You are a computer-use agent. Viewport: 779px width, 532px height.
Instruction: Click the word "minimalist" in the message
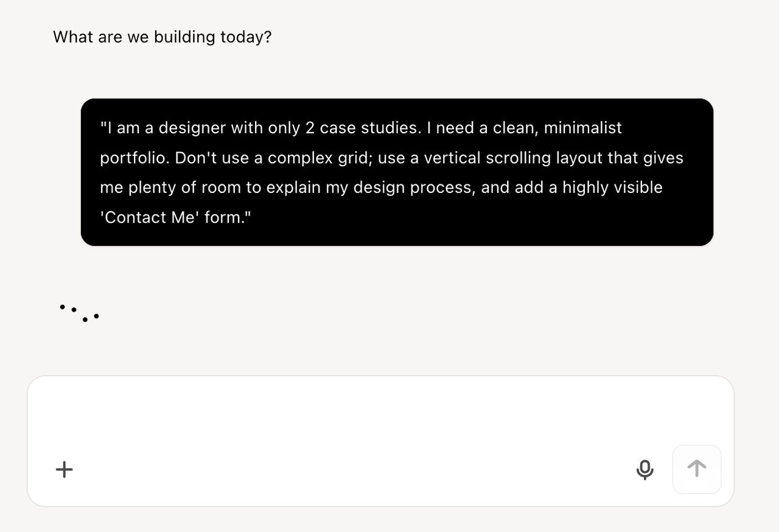[582, 128]
